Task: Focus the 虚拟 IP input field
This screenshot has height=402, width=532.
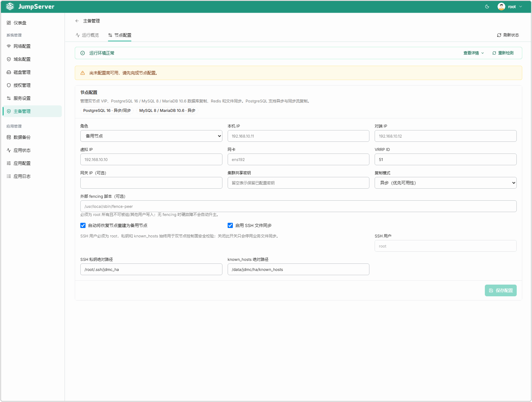Action: click(x=151, y=159)
